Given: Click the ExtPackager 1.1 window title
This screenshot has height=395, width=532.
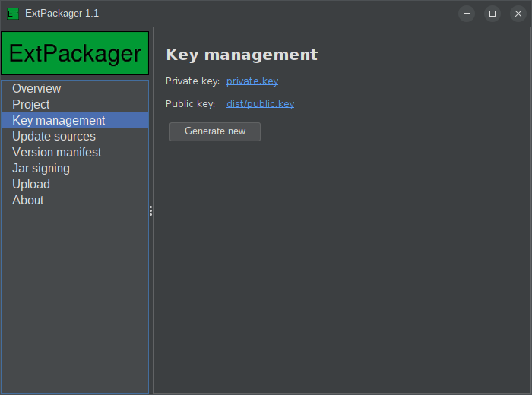Looking at the screenshot, I should pos(62,13).
